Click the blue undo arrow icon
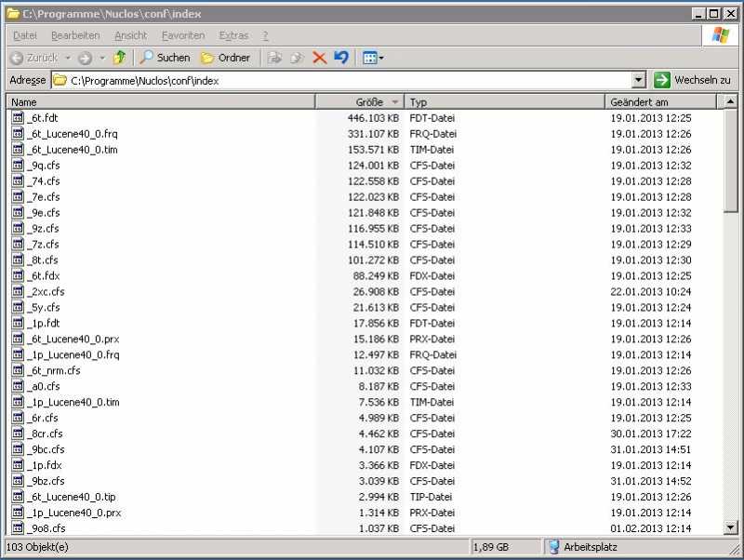The width and height of the screenshot is (744, 560). pyautogui.click(x=341, y=58)
